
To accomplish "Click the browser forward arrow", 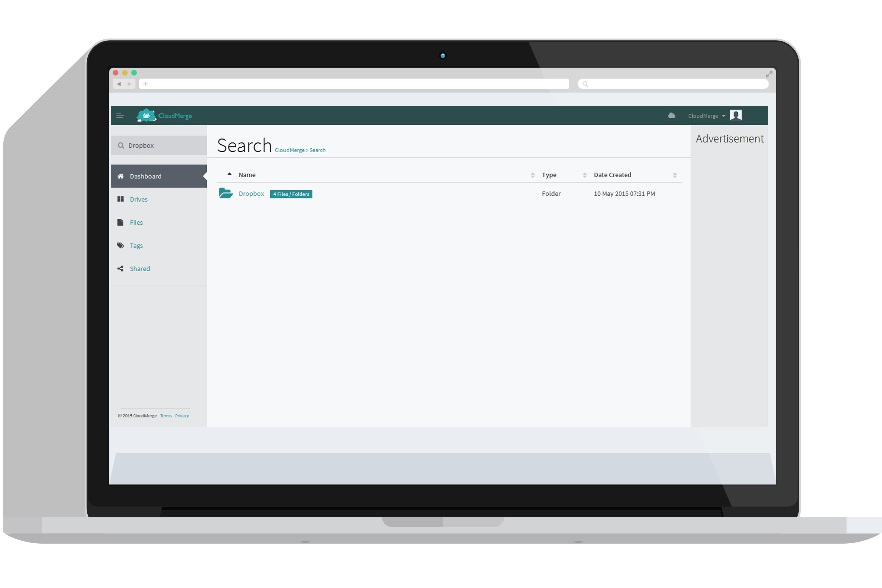I will (129, 84).
